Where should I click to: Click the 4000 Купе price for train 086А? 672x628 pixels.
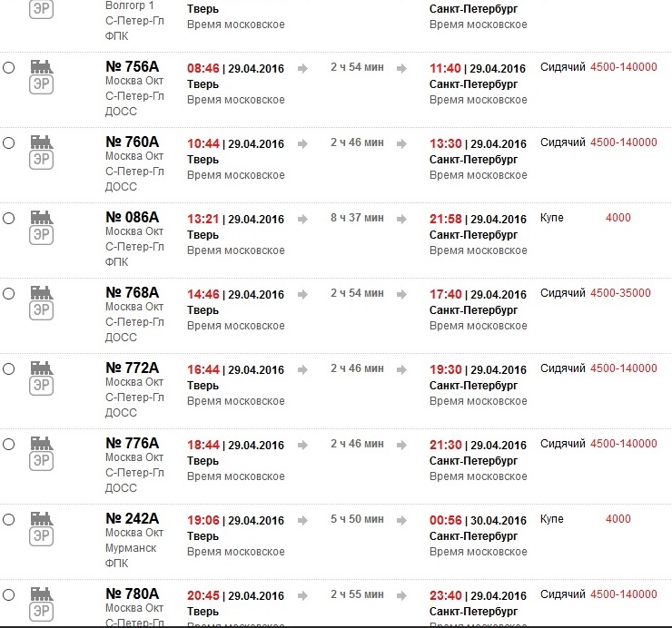tap(618, 218)
